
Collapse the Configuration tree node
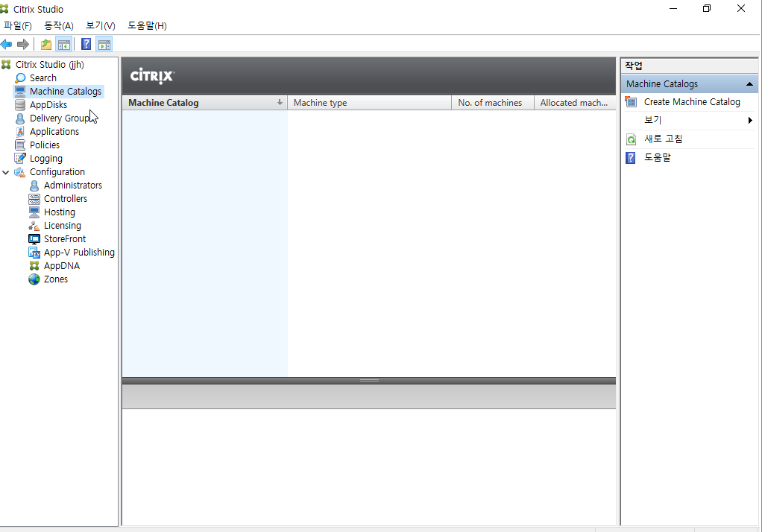tap(6, 172)
